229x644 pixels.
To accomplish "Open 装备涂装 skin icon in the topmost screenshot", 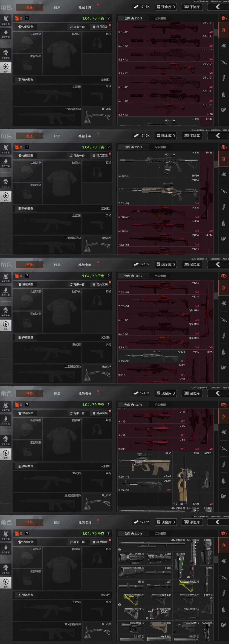I will click(x=6, y=54).
